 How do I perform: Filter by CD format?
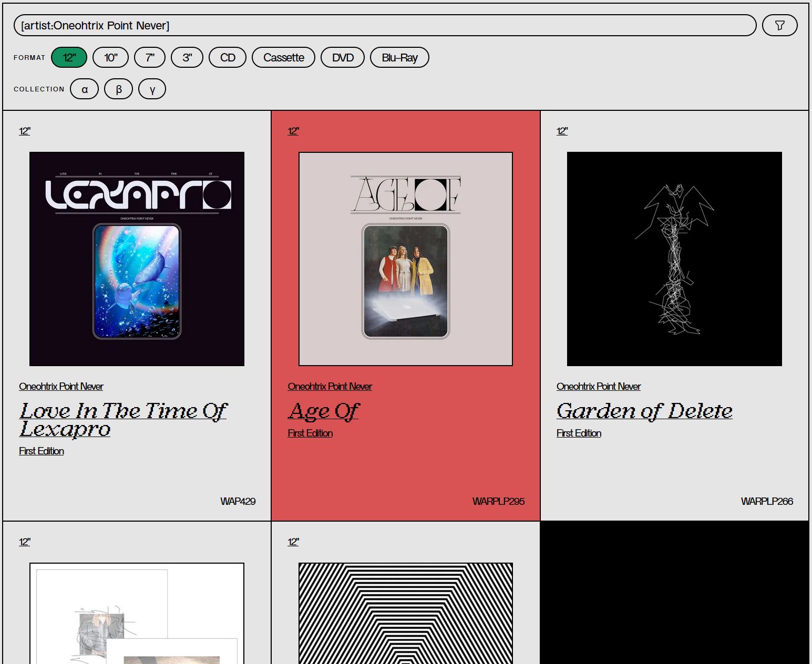[x=228, y=57]
